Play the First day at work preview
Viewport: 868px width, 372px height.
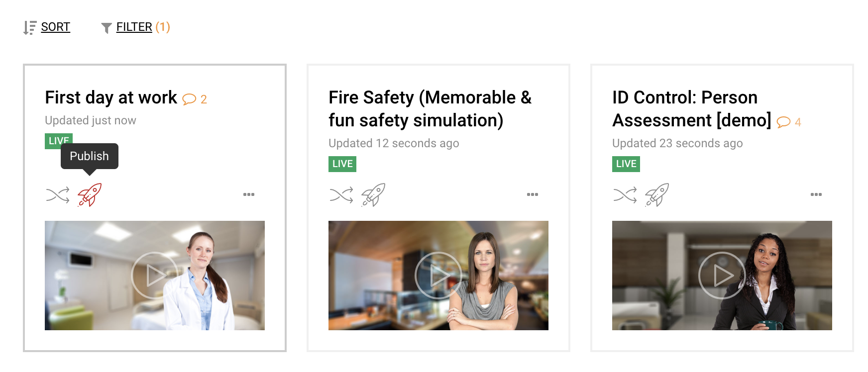pyautogui.click(x=155, y=276)
